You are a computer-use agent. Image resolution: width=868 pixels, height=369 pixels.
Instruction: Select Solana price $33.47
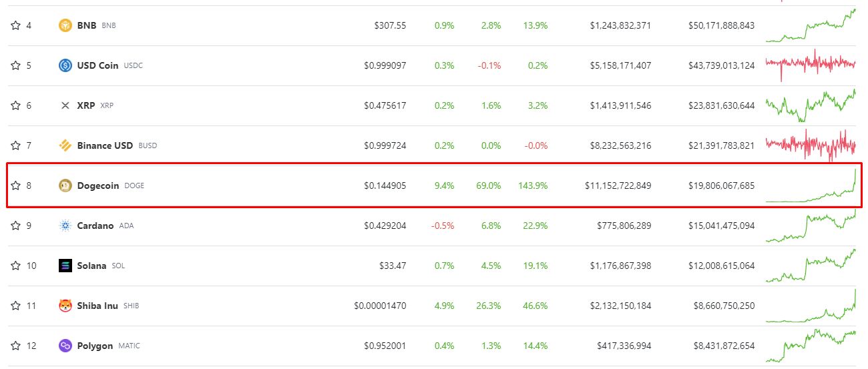point(393,266)
